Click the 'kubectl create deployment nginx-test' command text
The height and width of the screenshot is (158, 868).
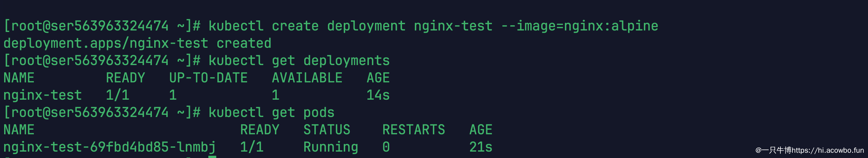(351, 26)
